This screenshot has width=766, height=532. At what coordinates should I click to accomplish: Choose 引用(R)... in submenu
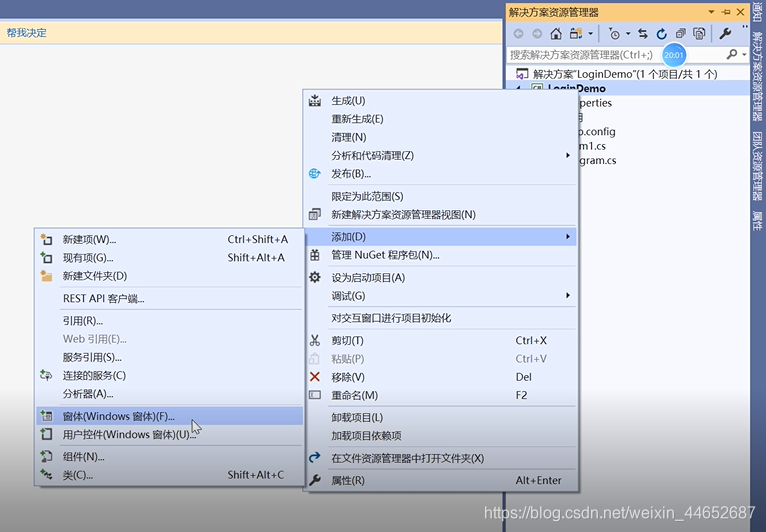tap(170, 321)
